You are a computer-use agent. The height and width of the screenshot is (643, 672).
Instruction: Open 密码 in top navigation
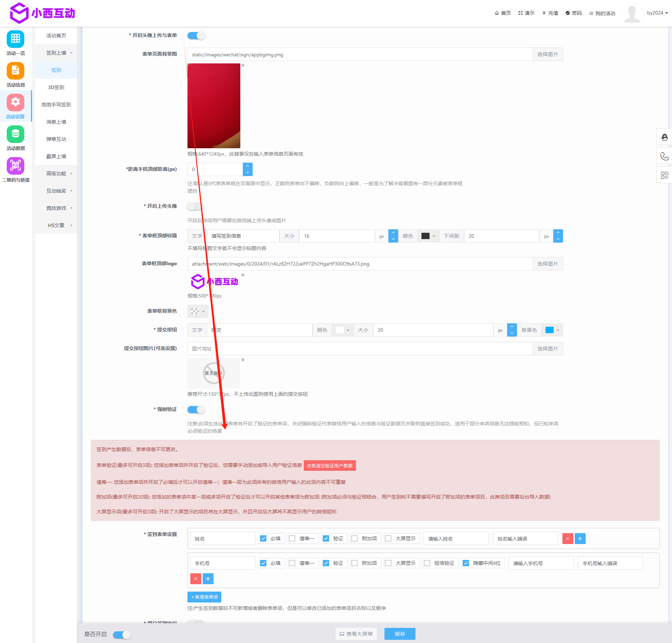point(574,13)
